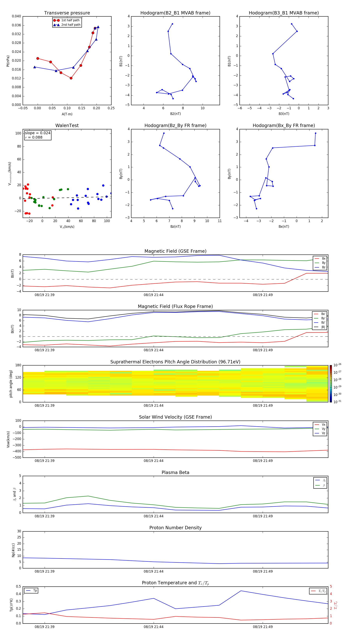Click the "Hodogram(Bz_By FR frame)" title
The width and height of the screenshot is (351, 644).
click(175, 125)
